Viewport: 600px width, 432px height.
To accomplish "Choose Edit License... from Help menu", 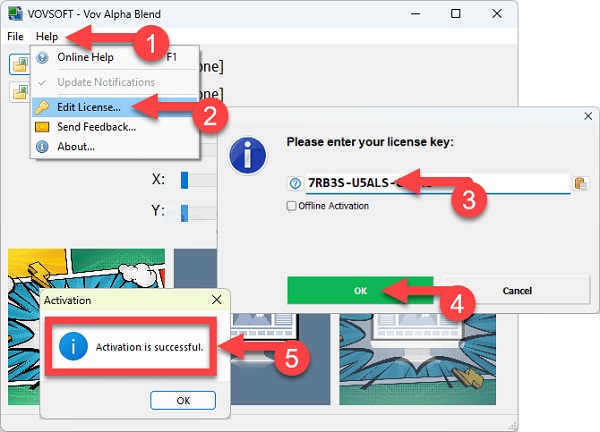I will 114,107.
